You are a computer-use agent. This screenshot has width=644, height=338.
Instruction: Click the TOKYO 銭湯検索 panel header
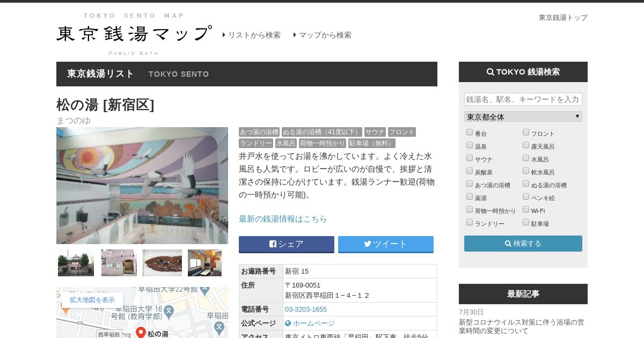pyautogui.click(x=523, y=72)
